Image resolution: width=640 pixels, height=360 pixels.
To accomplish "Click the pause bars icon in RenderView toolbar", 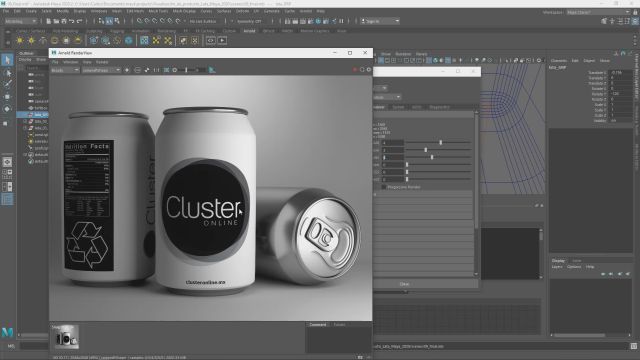I will click(x=156, y=70).
